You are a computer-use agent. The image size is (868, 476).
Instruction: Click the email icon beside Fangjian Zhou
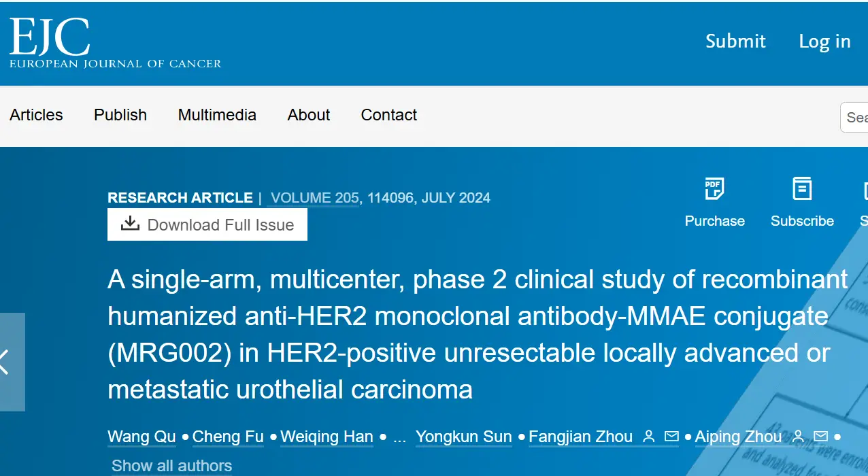pos(671,437)
